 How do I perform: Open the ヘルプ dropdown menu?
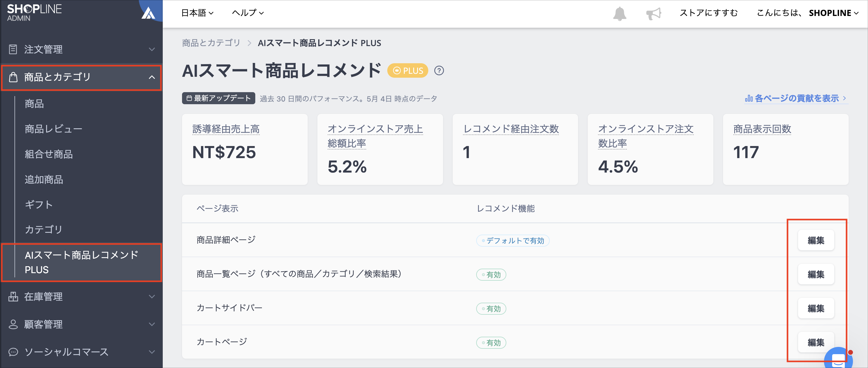point(248,13)
